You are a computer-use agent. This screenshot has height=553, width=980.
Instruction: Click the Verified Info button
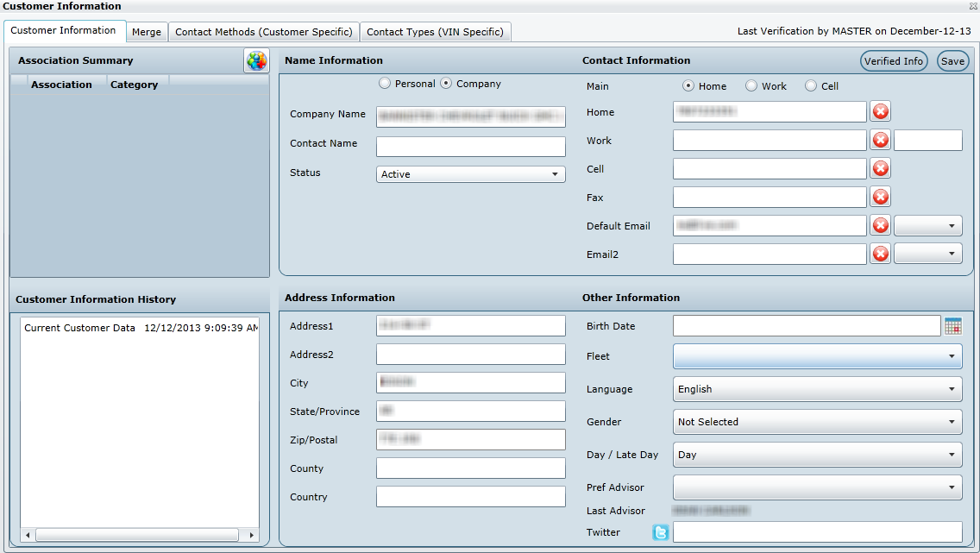pyautogui.click(x=894, y=61)
